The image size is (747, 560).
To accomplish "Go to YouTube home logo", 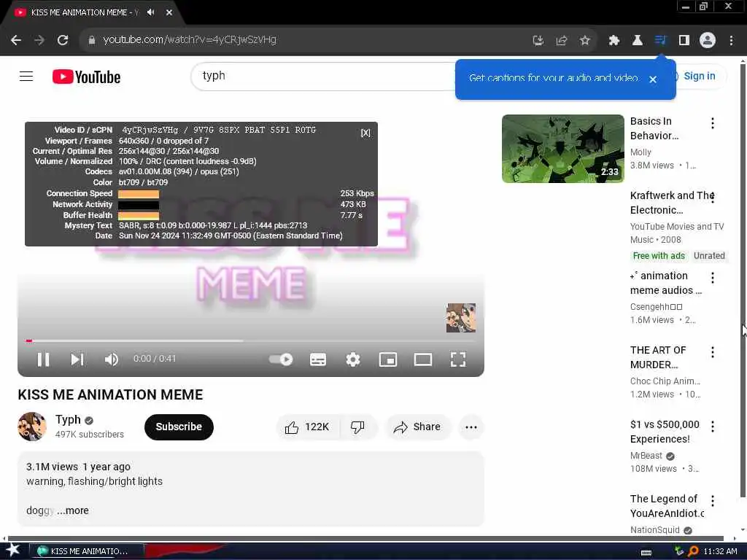I will pos(86,77).
